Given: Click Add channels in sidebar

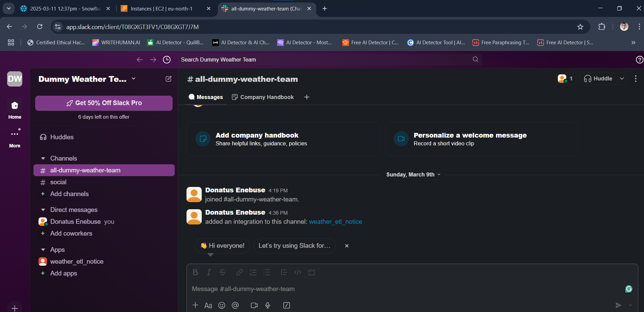Looking at the screenshot, I should tap(104, 194).
